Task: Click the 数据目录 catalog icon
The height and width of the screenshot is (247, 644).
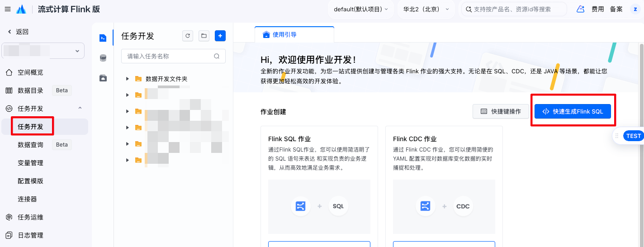Action: click(9, 90)
